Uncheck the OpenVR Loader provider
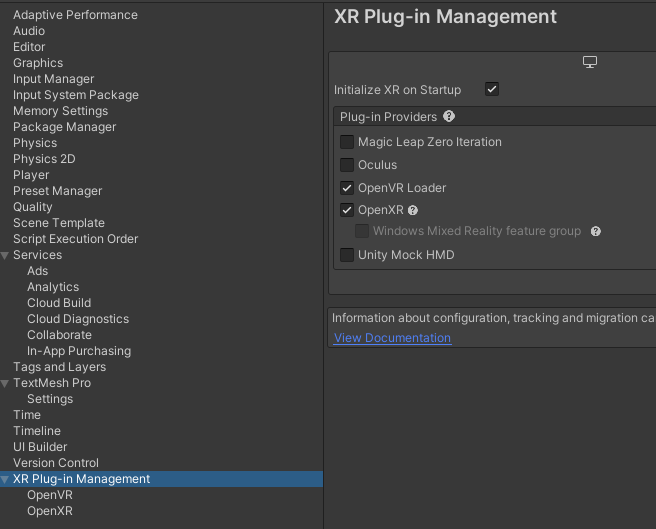This screenshot has height=529, width=656. coord(347,188)
